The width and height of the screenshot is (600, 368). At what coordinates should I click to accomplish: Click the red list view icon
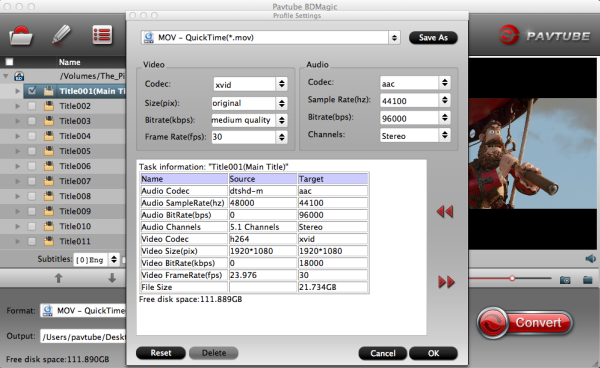pyautogui.click(x=102, y=35)
